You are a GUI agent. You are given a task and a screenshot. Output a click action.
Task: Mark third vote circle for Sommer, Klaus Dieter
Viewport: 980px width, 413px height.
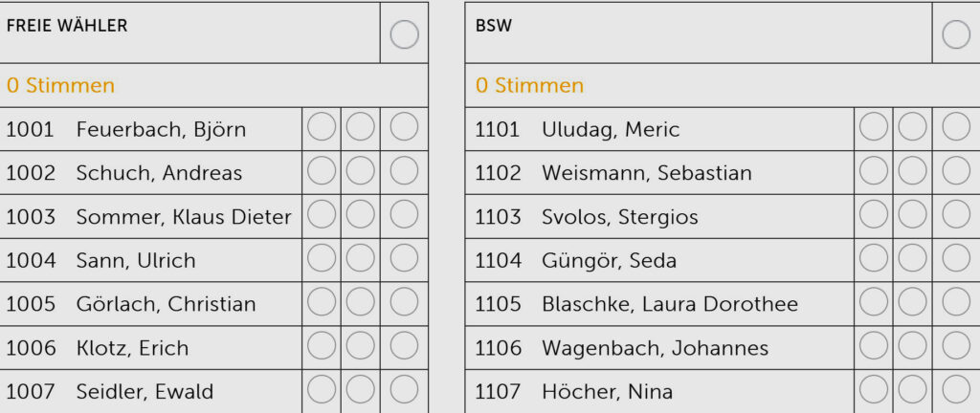click(404, 215)
